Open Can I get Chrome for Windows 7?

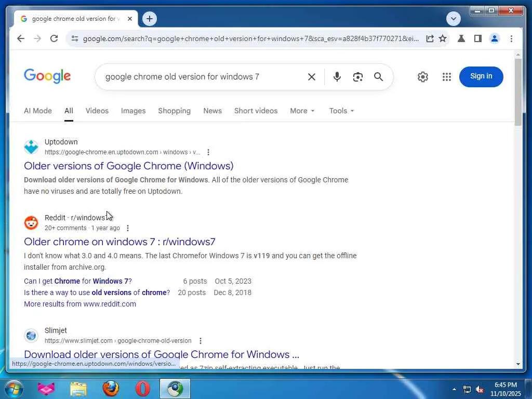78,281
